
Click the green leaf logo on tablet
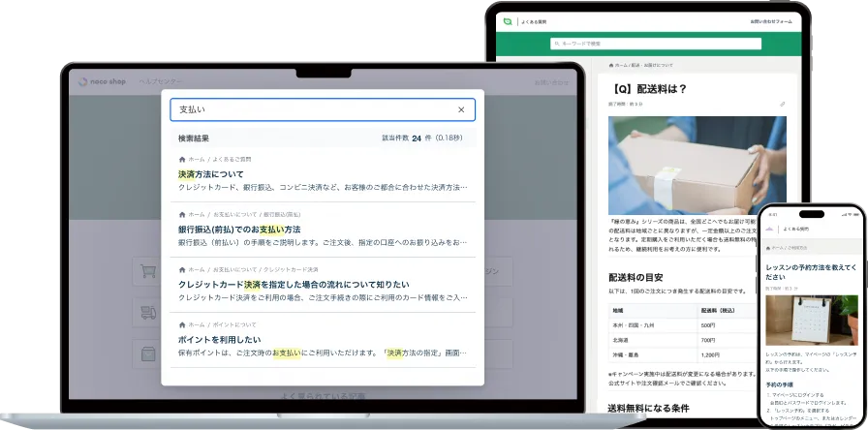[x=506, y=20]
